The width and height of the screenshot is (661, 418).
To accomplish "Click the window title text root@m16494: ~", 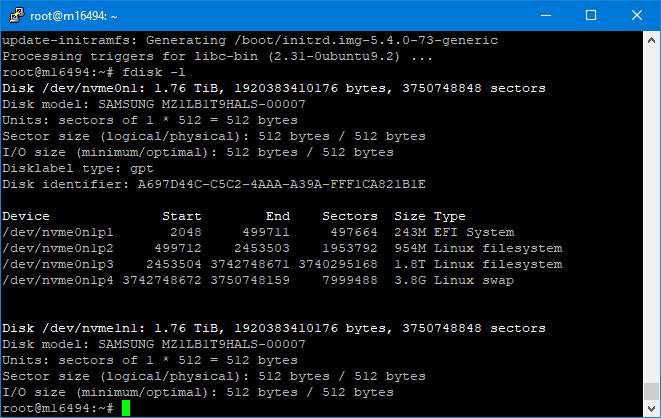I will point(74,16).
